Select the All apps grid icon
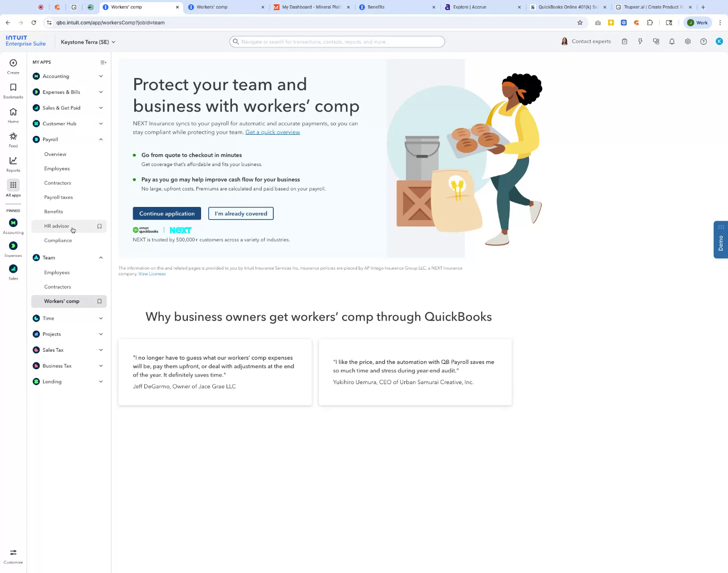 coord(13,185)
